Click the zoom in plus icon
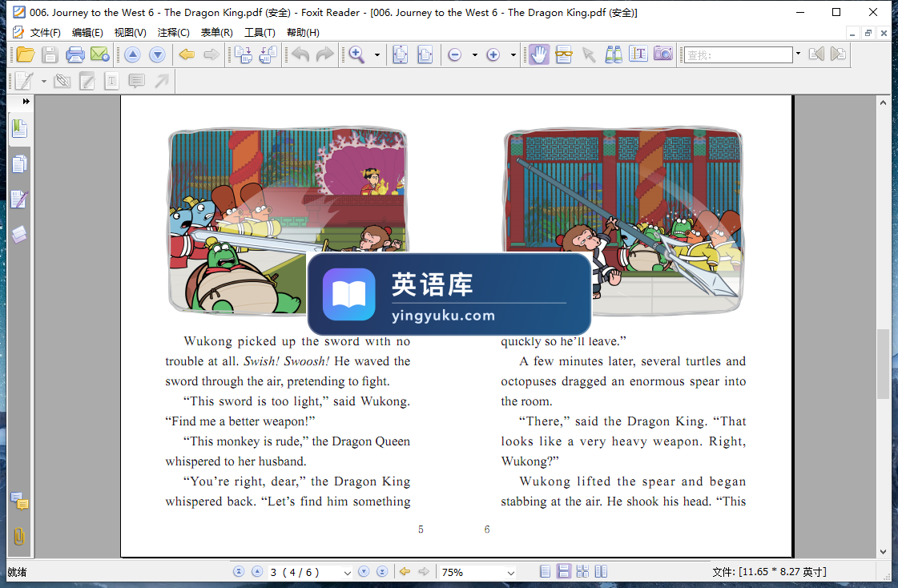Image resolution: width=898 pixels, height=588 pixels. click(493, 55)
